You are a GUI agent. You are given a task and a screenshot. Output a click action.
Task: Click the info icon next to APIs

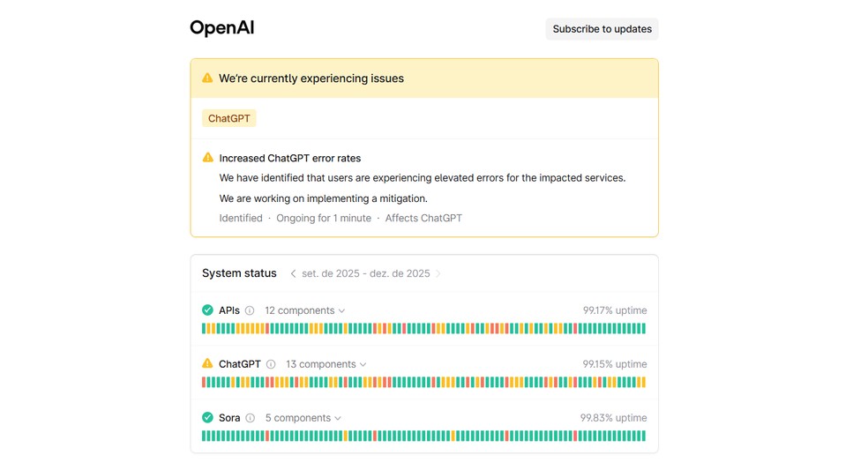click(x=250, y=310)
